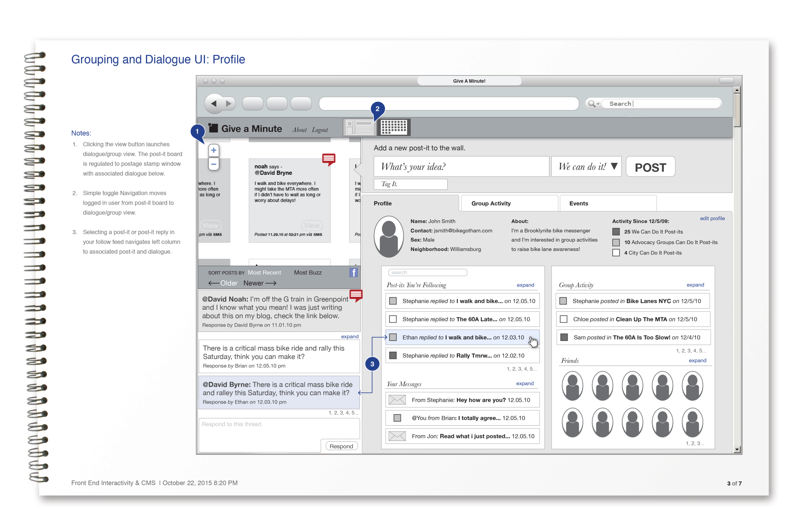The height and width of the screenshot is (532, 798).
Task: Check Stephanie replied to I walk and bike
Action: (x=393, y=301)
